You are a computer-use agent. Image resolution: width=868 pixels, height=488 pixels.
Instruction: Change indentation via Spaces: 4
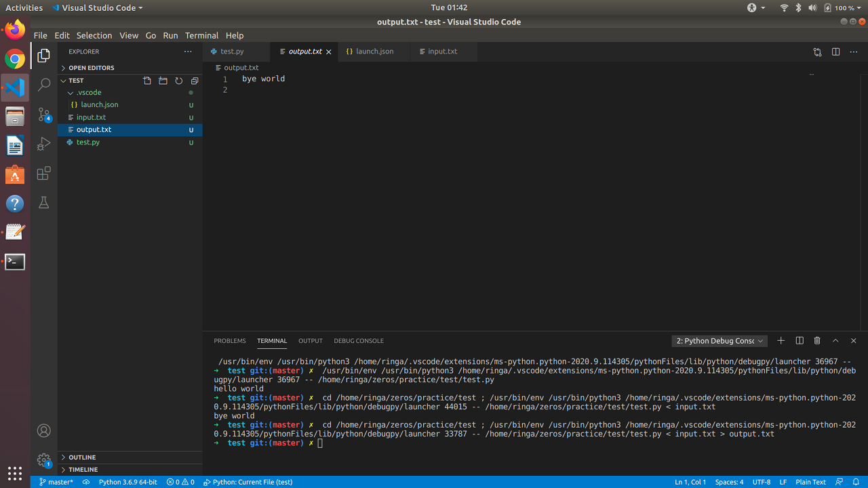point(730,482)
